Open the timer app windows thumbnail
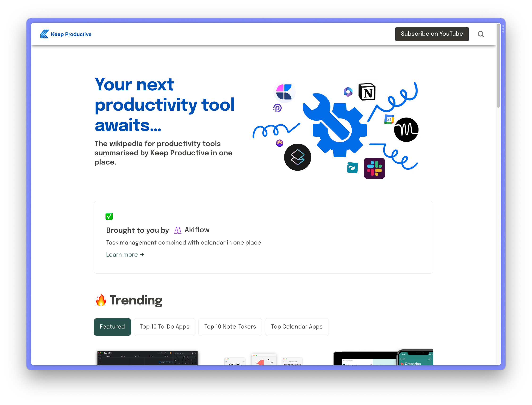Screen dimensions: 532x405 click(263, 359)
